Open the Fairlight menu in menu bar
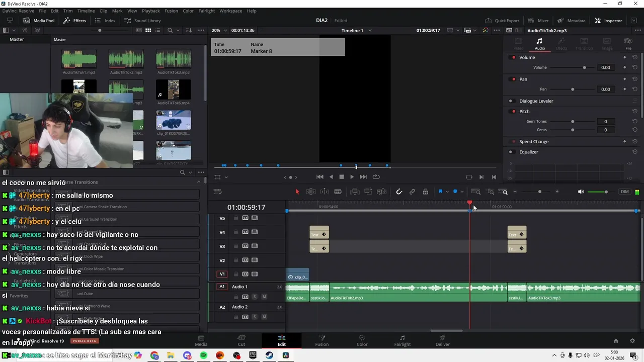This screenshot has width=644, height=362. pos(207,11)
